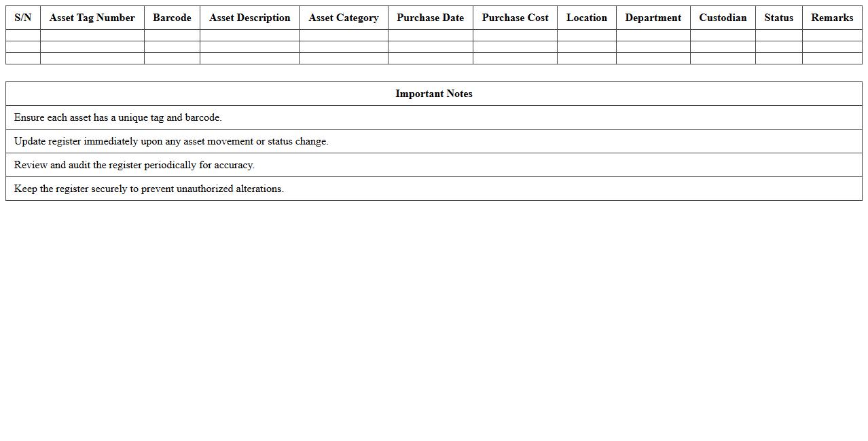Image resolution: width=868 pixels, height=441 pixels.
Task: Select the Asset Description header cell
Action: pos(249,18)
